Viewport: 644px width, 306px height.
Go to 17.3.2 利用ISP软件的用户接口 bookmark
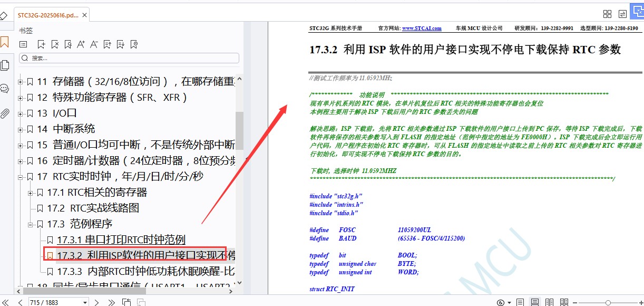coord(146,256)
